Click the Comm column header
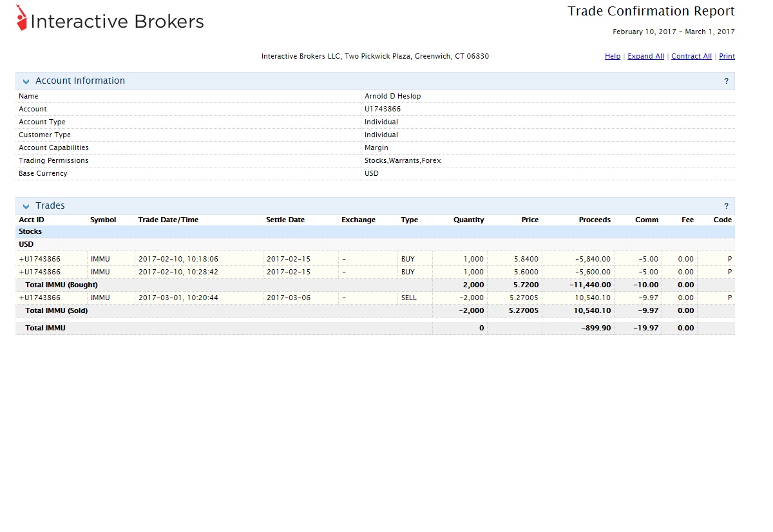 [x=647, y=220]
